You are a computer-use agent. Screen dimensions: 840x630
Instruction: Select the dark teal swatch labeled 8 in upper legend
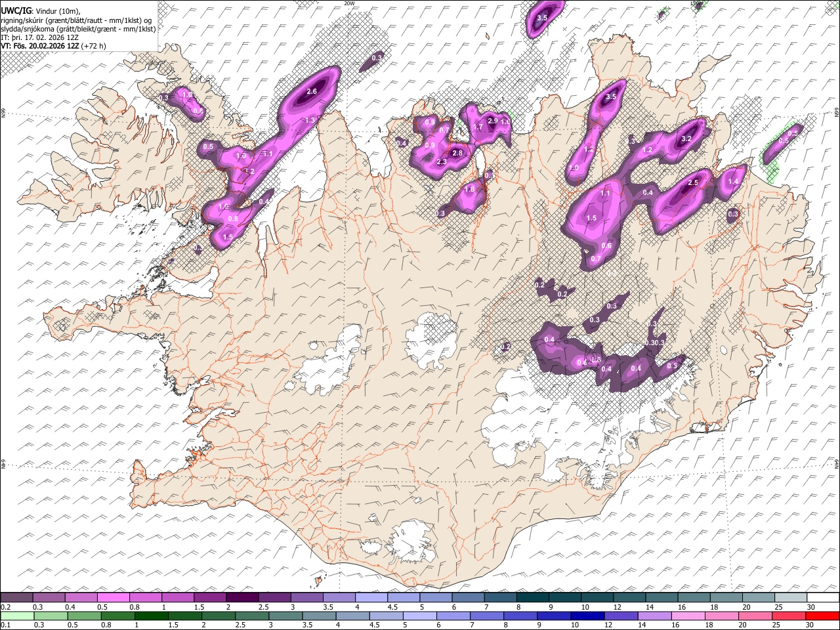(x=532, y=598)
